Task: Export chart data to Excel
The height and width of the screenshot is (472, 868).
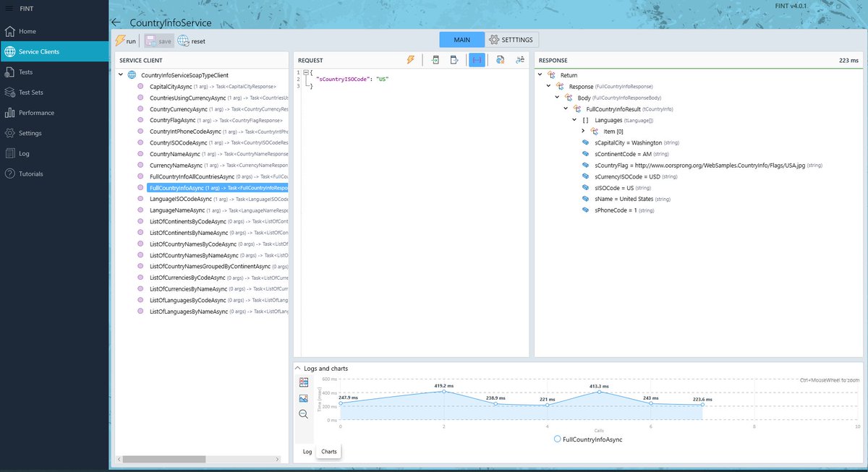Action: (x=303, y=381)
